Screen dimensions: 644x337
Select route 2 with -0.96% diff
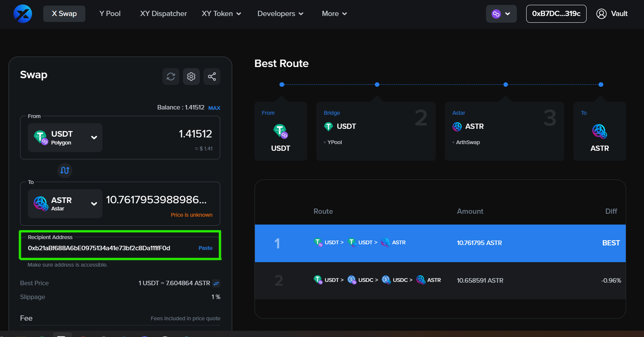coord(440,280)
